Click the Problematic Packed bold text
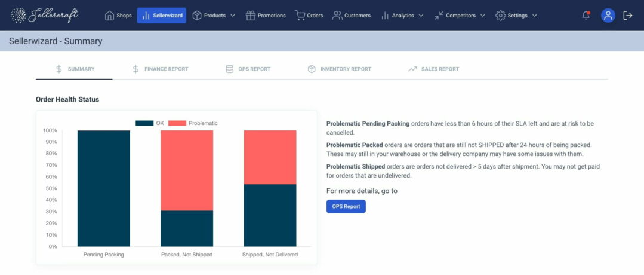The width and height of the screenshot is (644, 275). (x=355, y=145)
